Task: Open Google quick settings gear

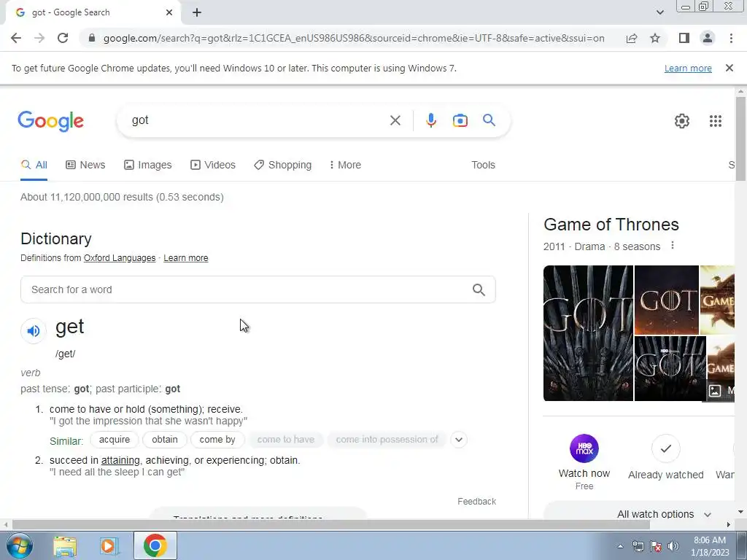Action: 682,121
